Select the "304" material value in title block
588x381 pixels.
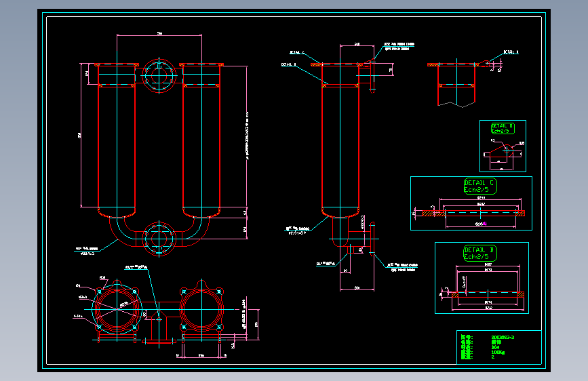[x=495, y=348]
